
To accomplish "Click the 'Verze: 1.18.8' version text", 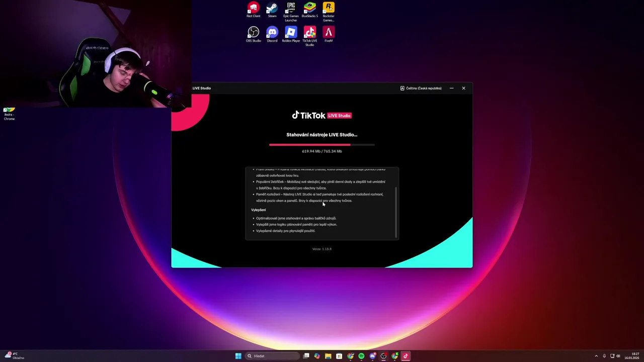I will (x=321, y=249).
